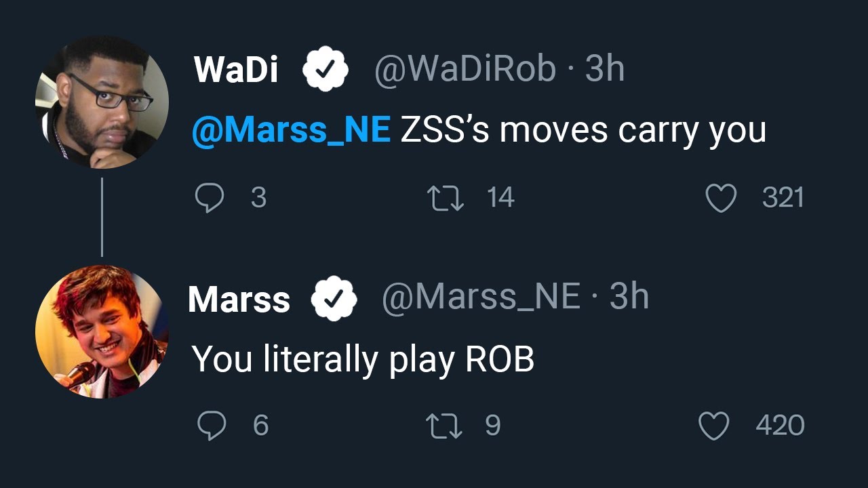Screen dimensions: 868x488
Task: Open Marss's profile picture
Action: pyautogui.click(x=101, y=331)
